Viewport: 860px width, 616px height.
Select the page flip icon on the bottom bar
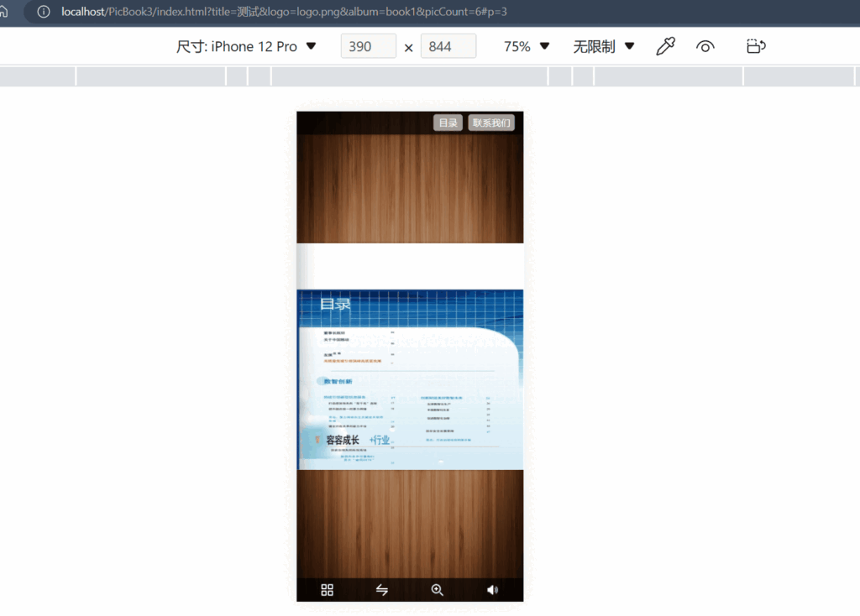tap(381, 589)
